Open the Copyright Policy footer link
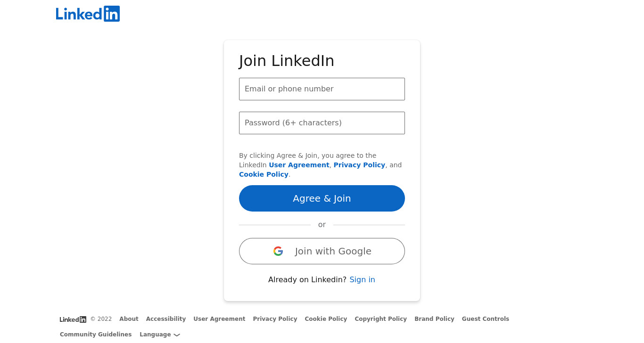The image size is (644, 343). pyautogui.click(x=380, y=319)
